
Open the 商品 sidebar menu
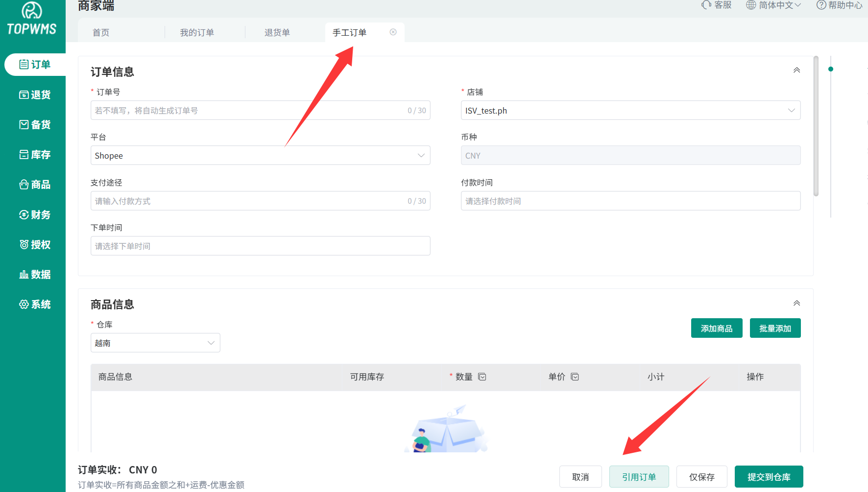point(35,185)
